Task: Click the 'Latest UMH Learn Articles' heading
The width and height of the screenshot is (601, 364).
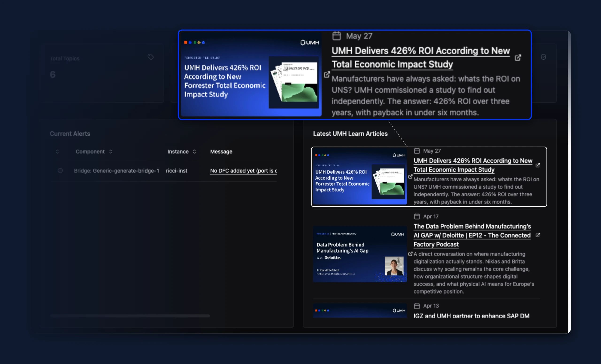Action: 350,134
